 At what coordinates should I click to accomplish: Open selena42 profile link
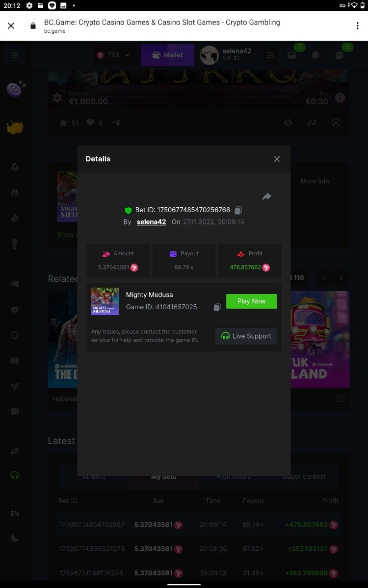click(151, 222)
